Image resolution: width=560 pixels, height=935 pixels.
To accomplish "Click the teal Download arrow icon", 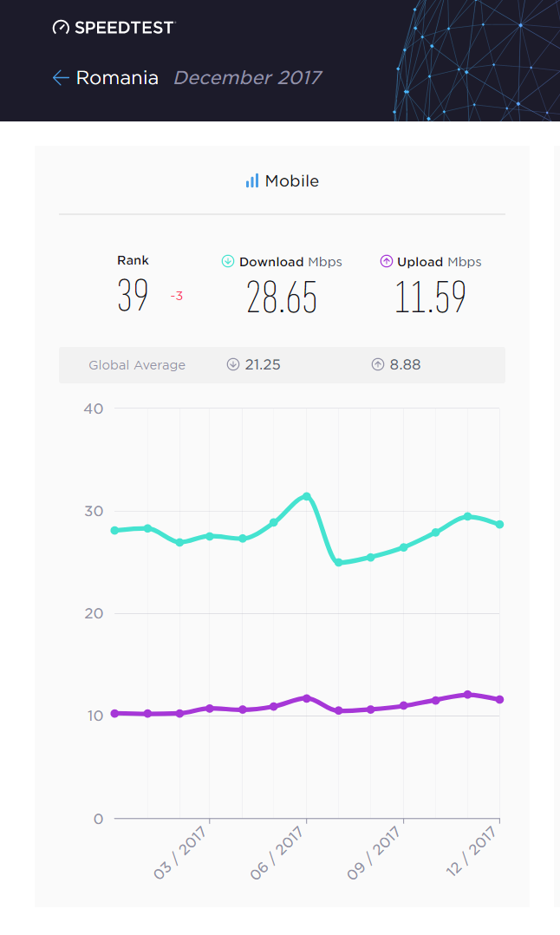I will [228, 261].
